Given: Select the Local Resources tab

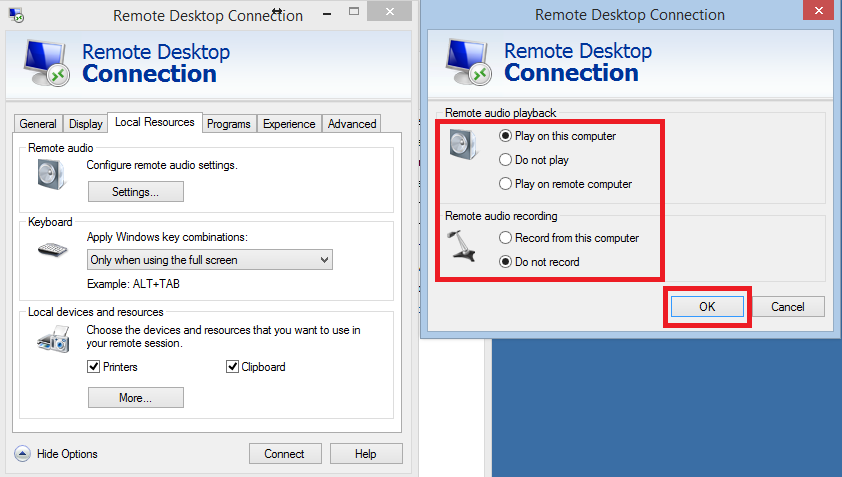Looking at the screenshot, I should 155,122.
